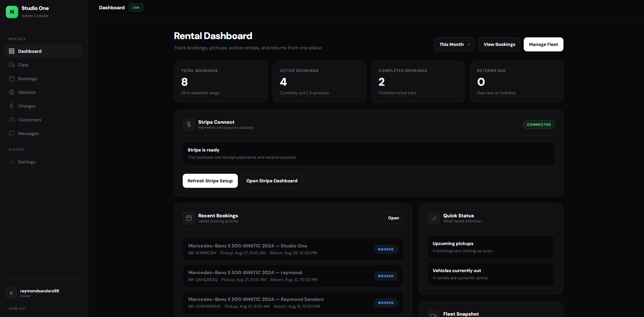
Task: Click the green N logo for Studio One
Action: [12, 12]
